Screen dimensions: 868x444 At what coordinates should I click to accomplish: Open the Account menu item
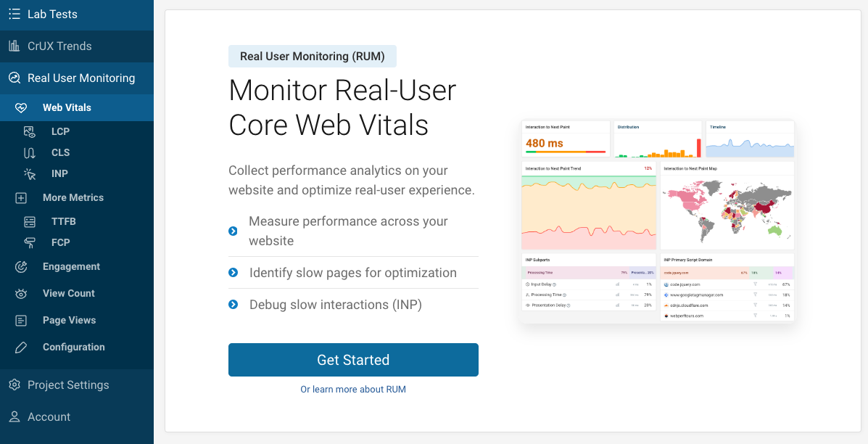(49, 417)
